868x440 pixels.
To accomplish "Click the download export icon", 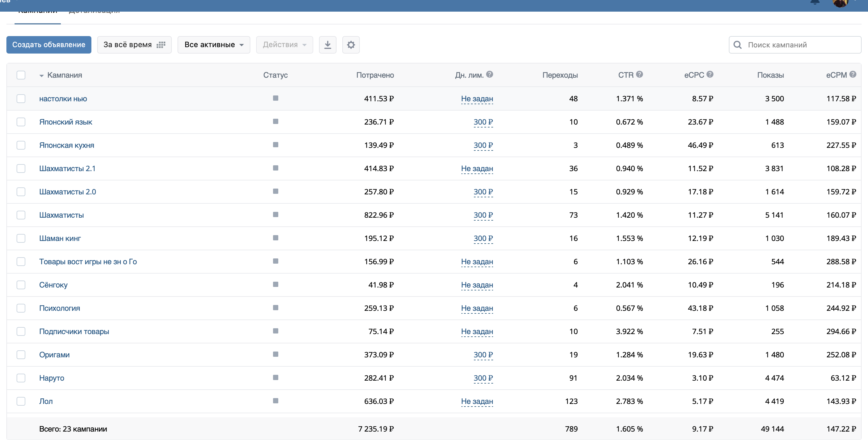I will click(x=327, y=45).
